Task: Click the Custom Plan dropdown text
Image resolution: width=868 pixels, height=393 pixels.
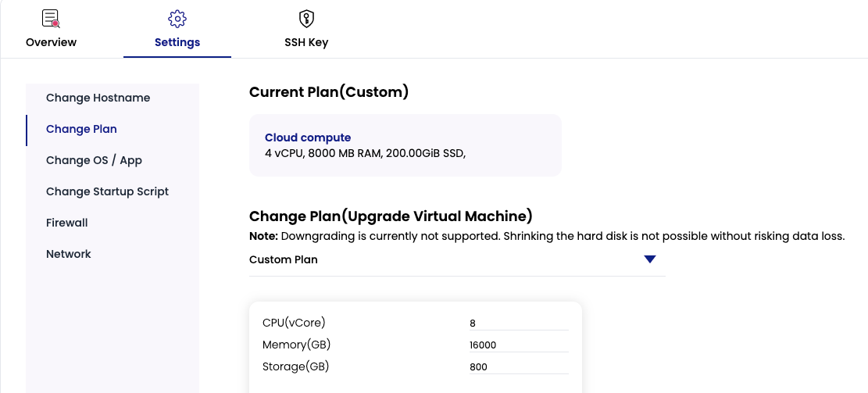Action: pyautogui.click(x=284, y=259)
